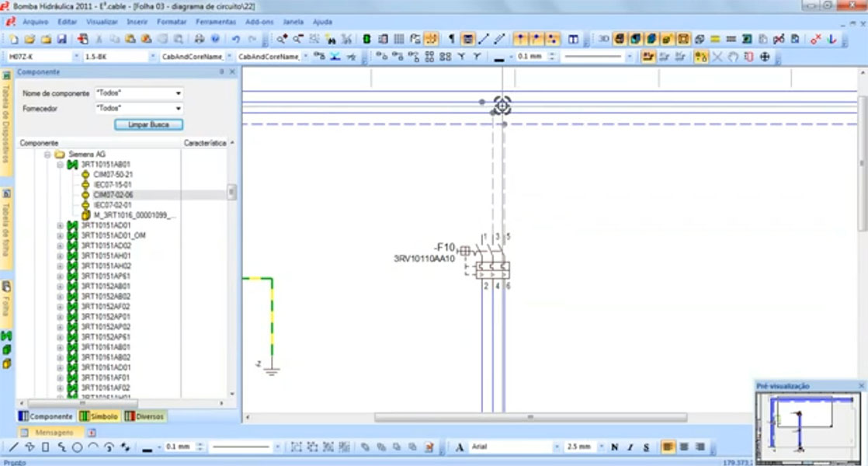The width and height of the screenshot is (868, 466).
Task: Open Tabela de Dispositivos side tab
Action: (7, 123)
